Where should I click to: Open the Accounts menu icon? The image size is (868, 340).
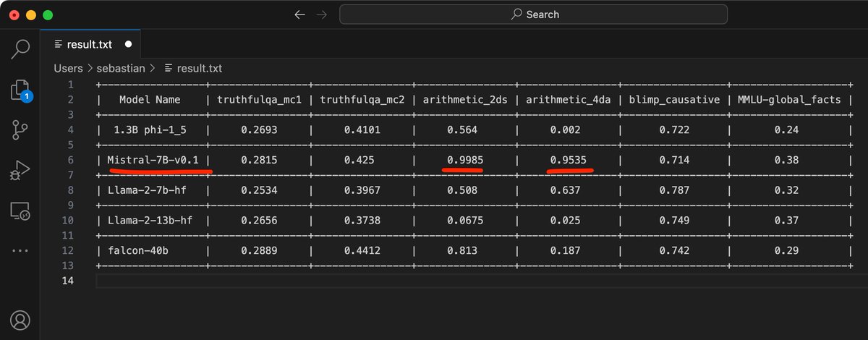click(20, 320)
